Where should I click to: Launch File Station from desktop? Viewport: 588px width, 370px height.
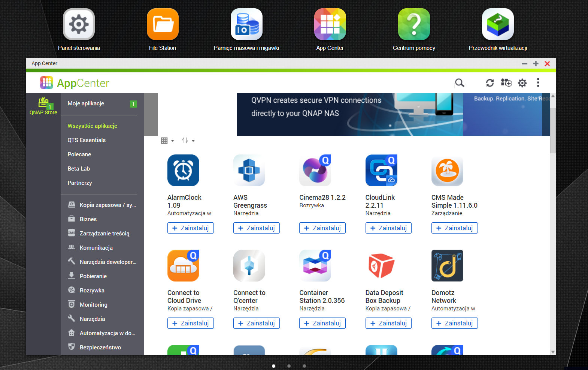coord(163,24)
